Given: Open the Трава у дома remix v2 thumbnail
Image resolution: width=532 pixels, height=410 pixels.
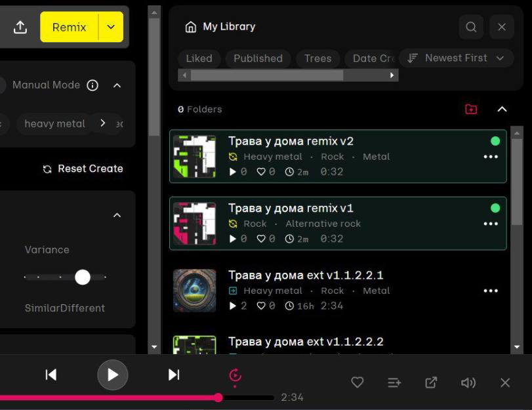Looking at the screenshot, I should [194, 157].
